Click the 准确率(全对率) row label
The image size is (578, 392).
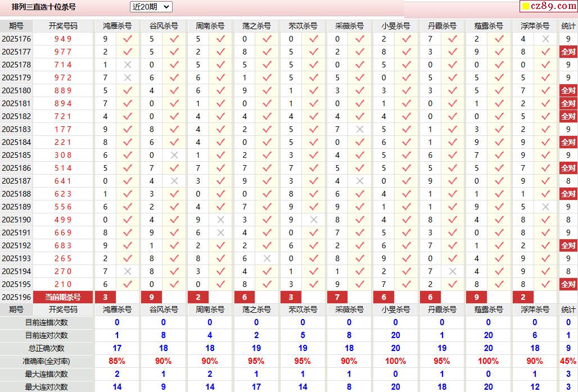click(x=47, y=361)
